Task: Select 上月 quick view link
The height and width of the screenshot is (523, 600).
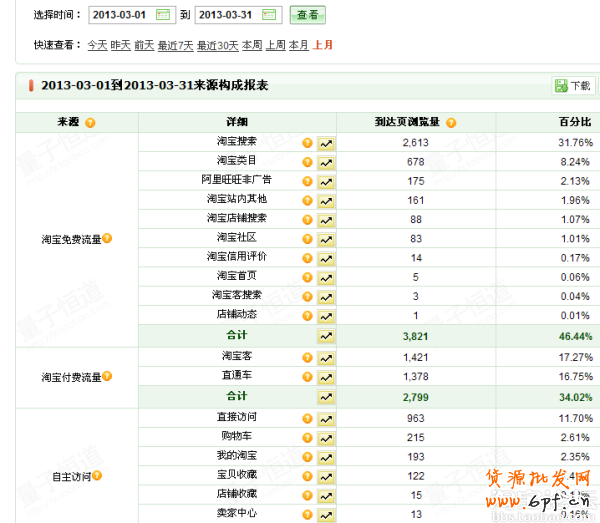Action: pyautogui.click(x=323, y=45)
